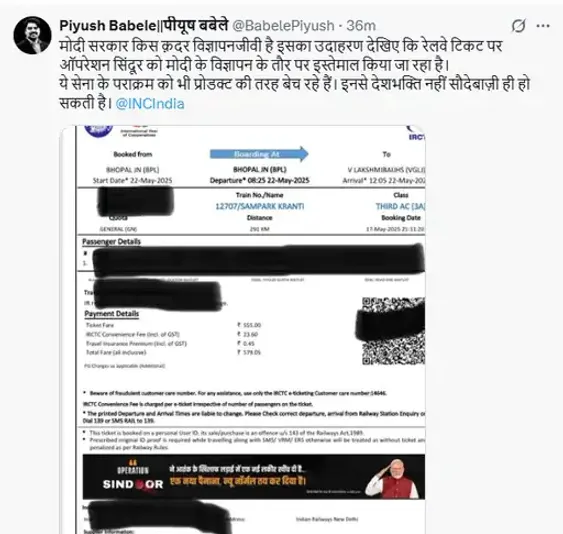Click the Operation Sindoor banner on ticket
The width and height of the screenshot is (563, 534).
253,477
